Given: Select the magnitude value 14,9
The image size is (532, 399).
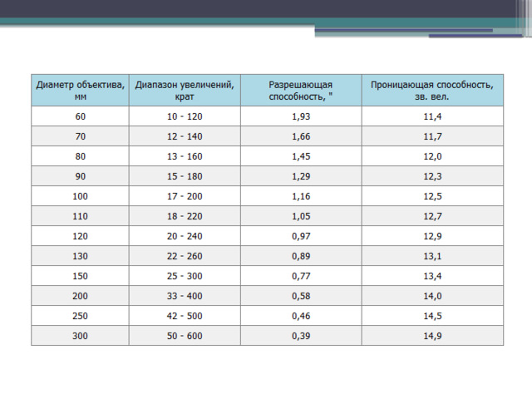Looking at the screenshot, I should [432, 336].
